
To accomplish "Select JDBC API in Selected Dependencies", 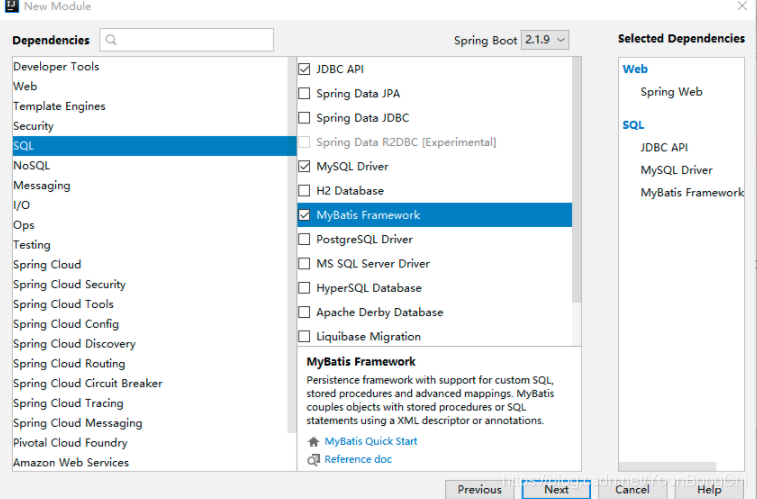I will (x=664, y=147).
